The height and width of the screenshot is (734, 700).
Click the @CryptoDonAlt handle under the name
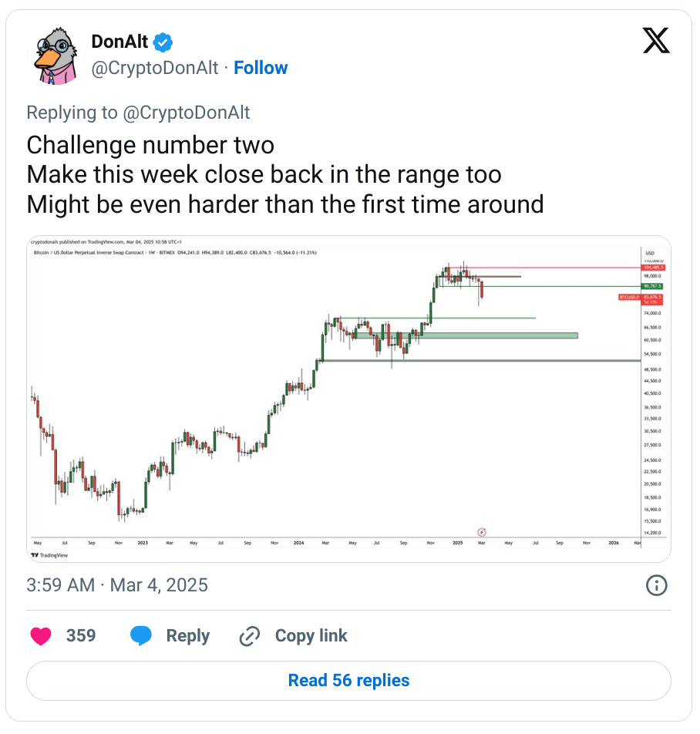155,68
